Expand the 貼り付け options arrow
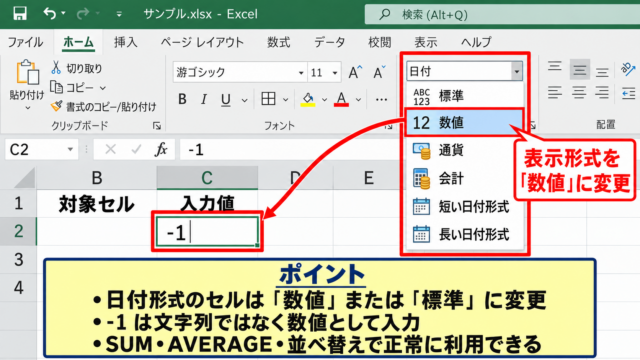 point(27,108)
